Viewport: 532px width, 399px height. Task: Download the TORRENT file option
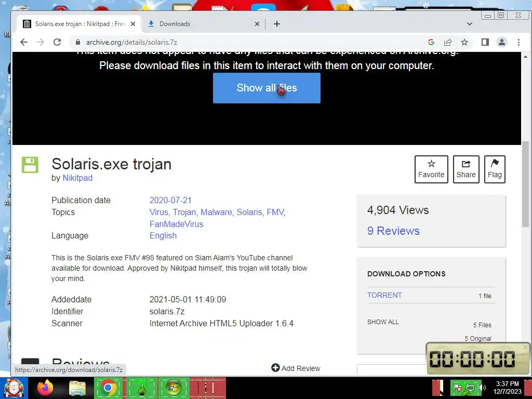(384, 295)
